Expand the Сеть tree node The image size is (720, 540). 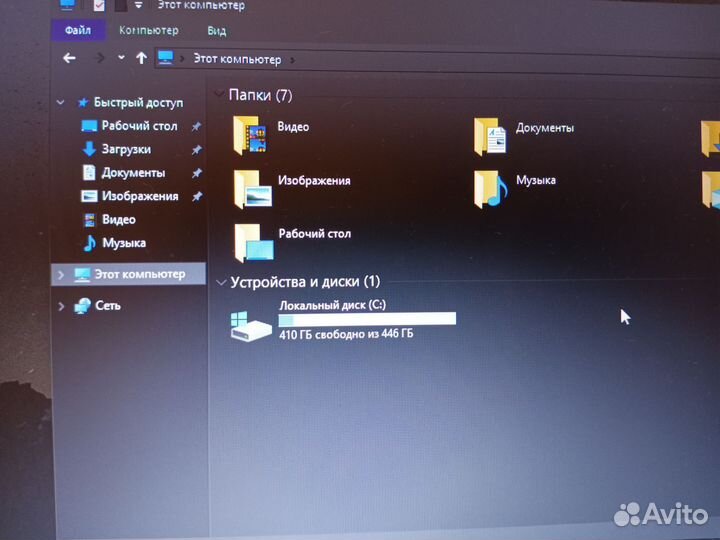[x=61, y=306]
